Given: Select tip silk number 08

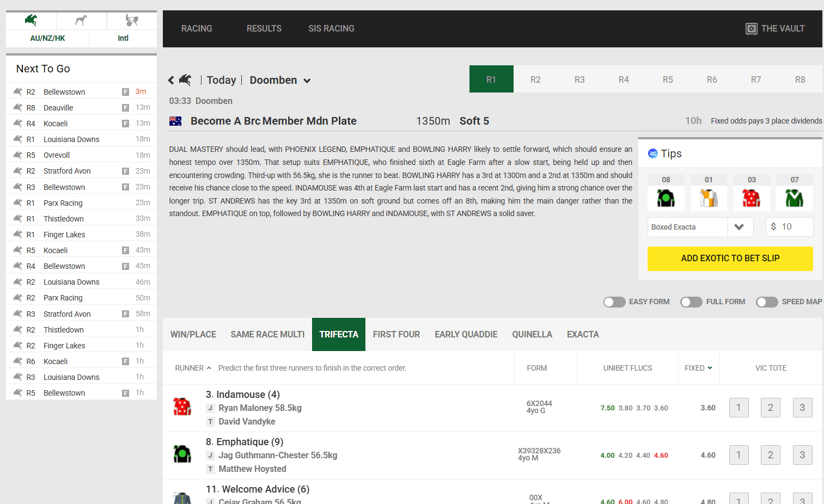Looking at the screenshot, I should pyautogui.click(x=666, y=198).
